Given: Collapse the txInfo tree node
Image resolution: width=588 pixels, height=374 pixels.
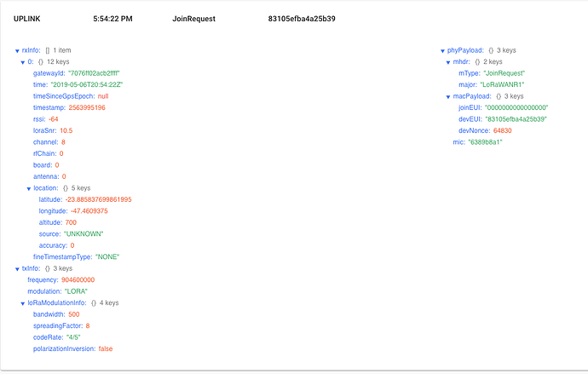Looking at the screenshot, I should (17, 269).
